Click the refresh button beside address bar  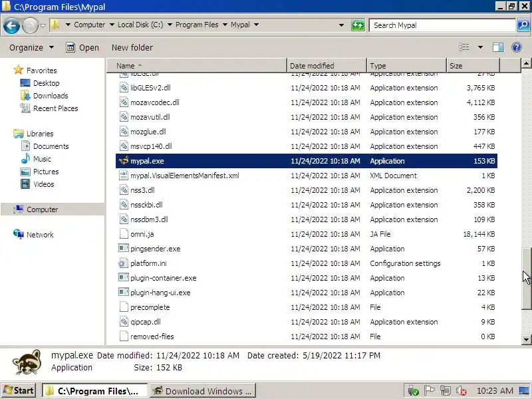point(358,25)
